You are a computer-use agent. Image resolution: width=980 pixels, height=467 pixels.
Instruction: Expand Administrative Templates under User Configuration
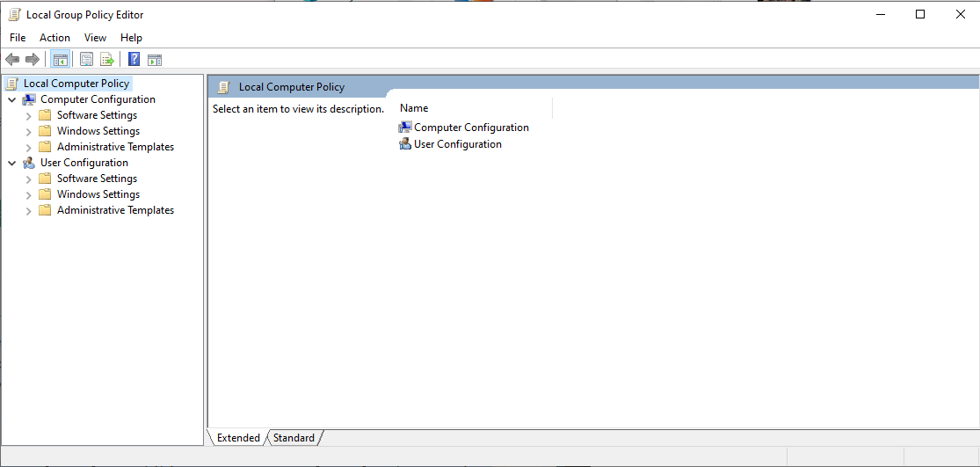point(28,211)
